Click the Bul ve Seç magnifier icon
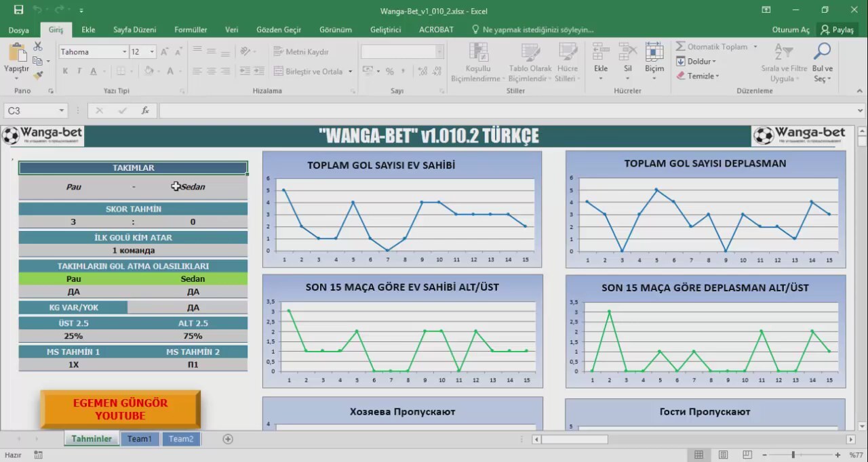The width and height of the screenshot is (868, 462). tap(823, 51)
